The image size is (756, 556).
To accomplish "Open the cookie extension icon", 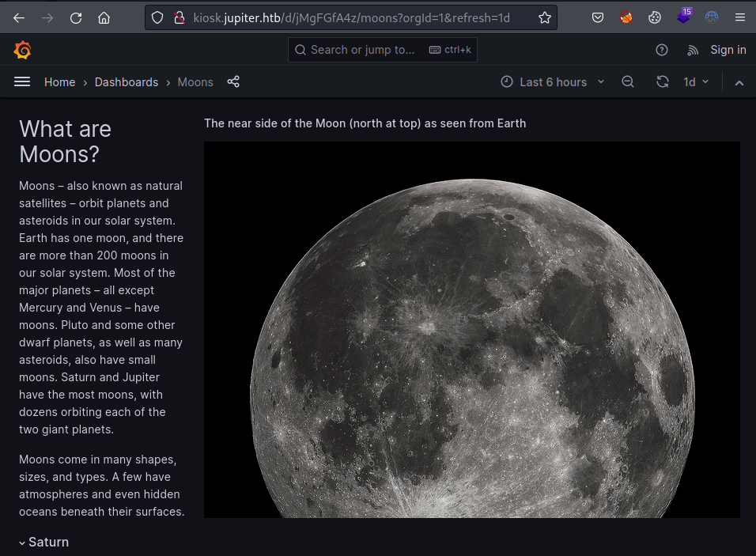I will (x=654, y=18).
